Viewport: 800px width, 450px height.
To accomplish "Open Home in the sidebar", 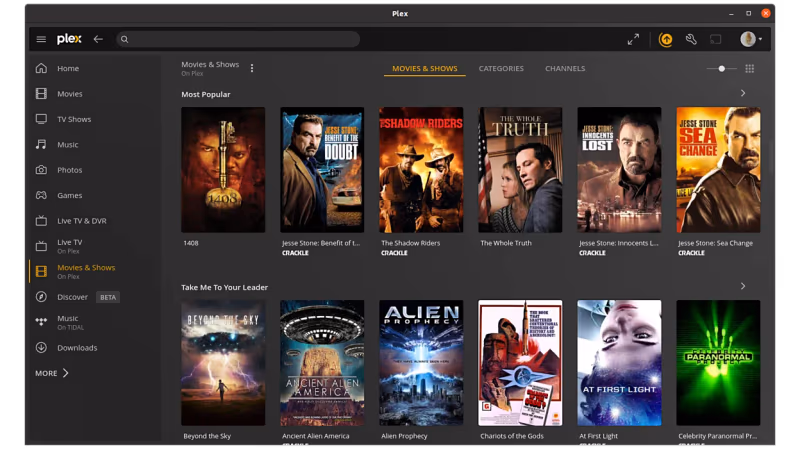I will [x=68, y=68].
